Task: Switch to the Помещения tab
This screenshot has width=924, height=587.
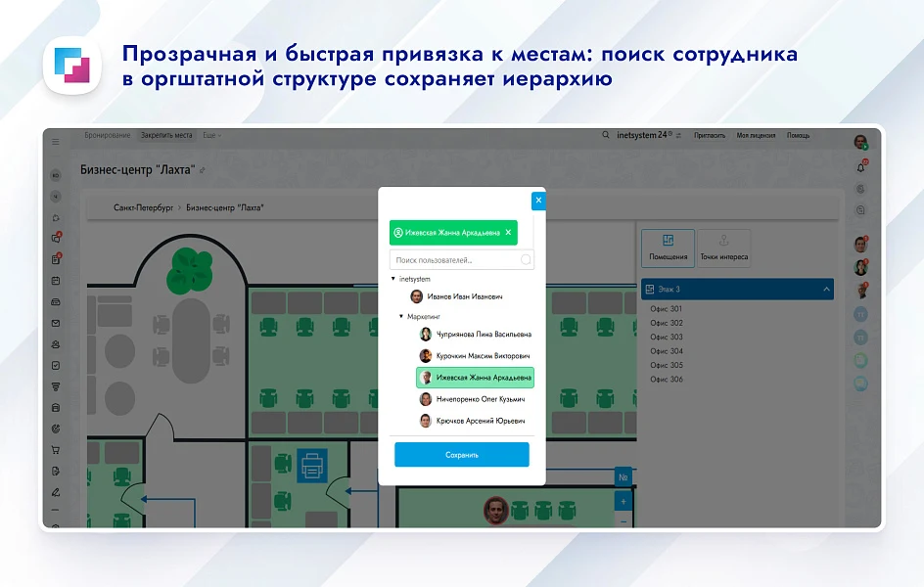Action: coord(669,248)
